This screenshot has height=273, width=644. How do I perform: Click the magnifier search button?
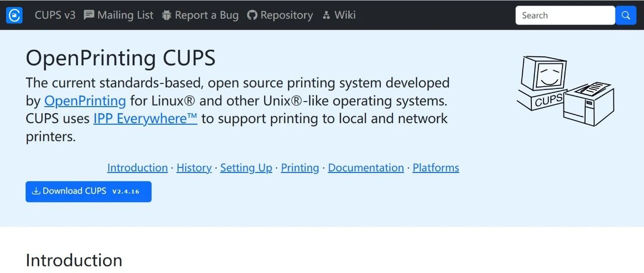pos(626,16)
